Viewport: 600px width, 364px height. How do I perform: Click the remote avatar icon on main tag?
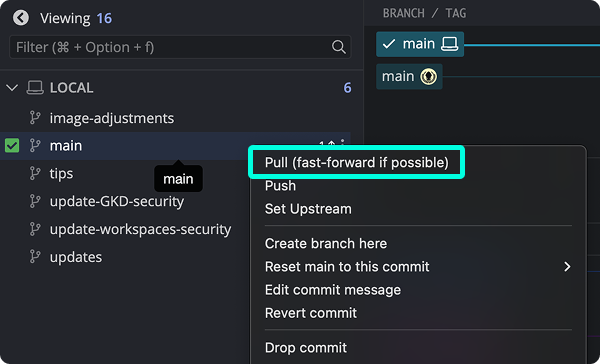[428, 77]
